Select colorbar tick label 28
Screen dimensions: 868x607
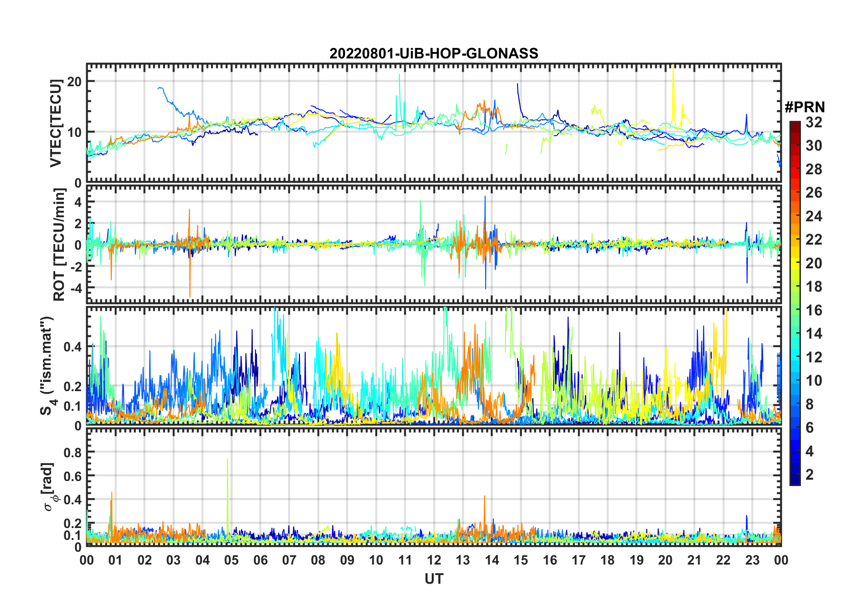[814, 169]
